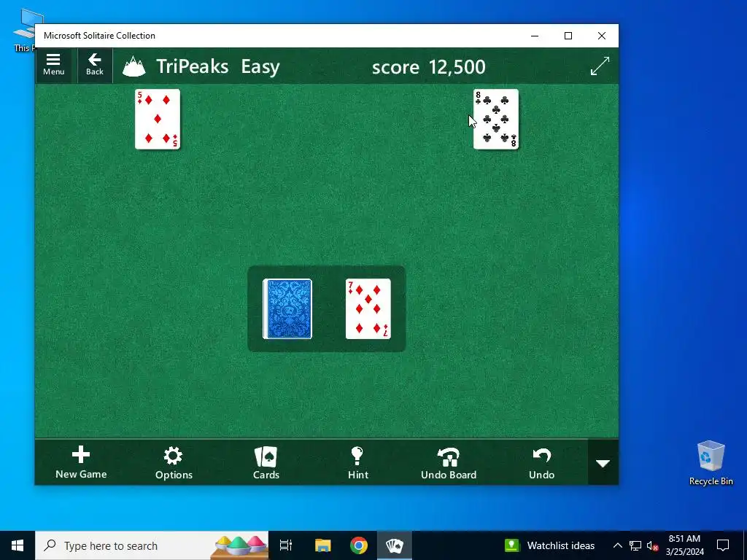747x560 pixels.
Task: Open Google Chrome from the taskbar
Action: [359, 545]
